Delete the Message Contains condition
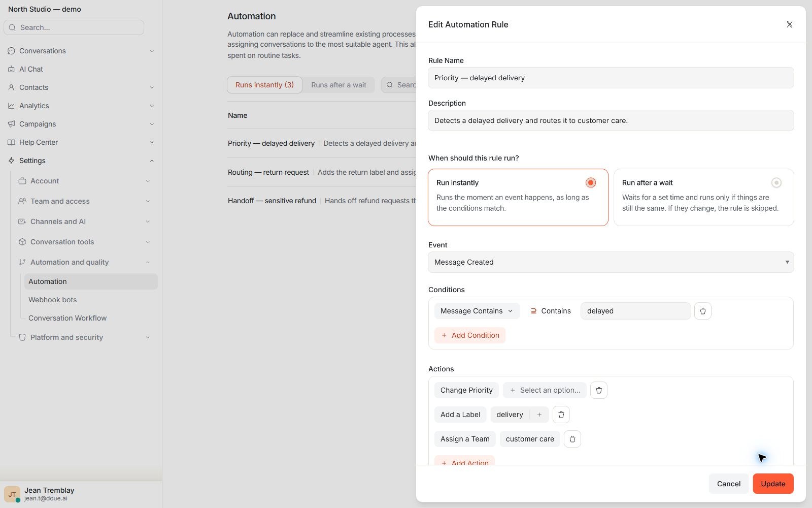Viewport: 812px width, 508px height. tap(703, 311)
